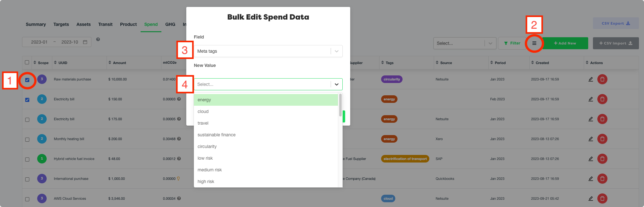Image resolution: width=644 pixels, height=207 pixels.
Task: Click the dropdown list scrollbar thumb
Action: [340, 105]
